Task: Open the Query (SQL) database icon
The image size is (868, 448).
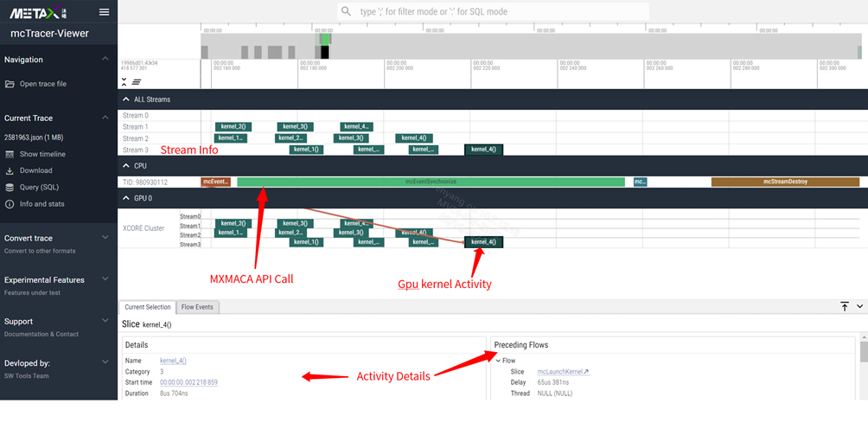Action: tap(10, 187)
